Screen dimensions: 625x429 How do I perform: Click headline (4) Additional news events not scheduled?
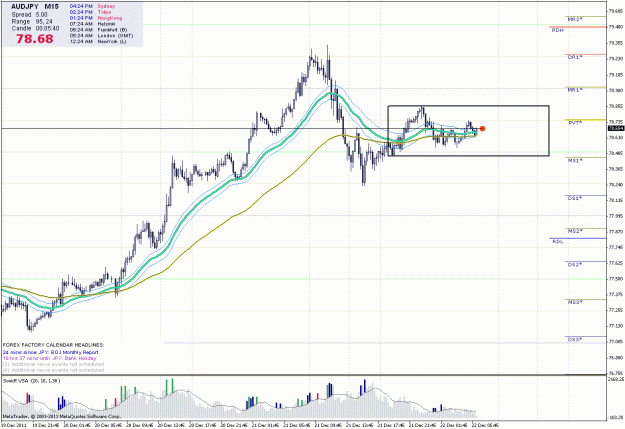(x=53, y=370)
